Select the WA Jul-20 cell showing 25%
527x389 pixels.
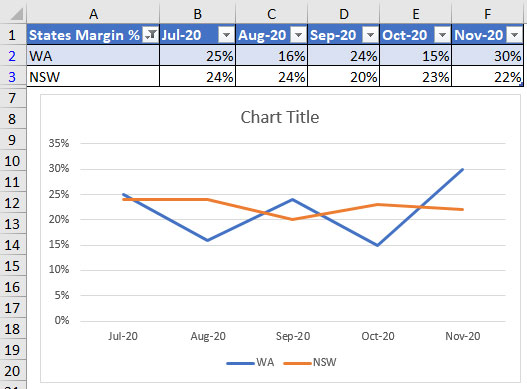pos(198,55)
